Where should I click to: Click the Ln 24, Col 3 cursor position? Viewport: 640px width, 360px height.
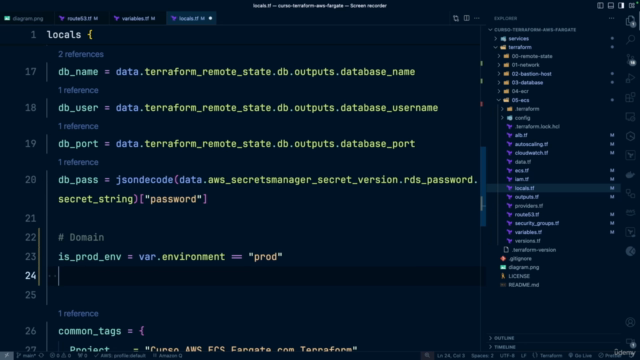(451, 356)
